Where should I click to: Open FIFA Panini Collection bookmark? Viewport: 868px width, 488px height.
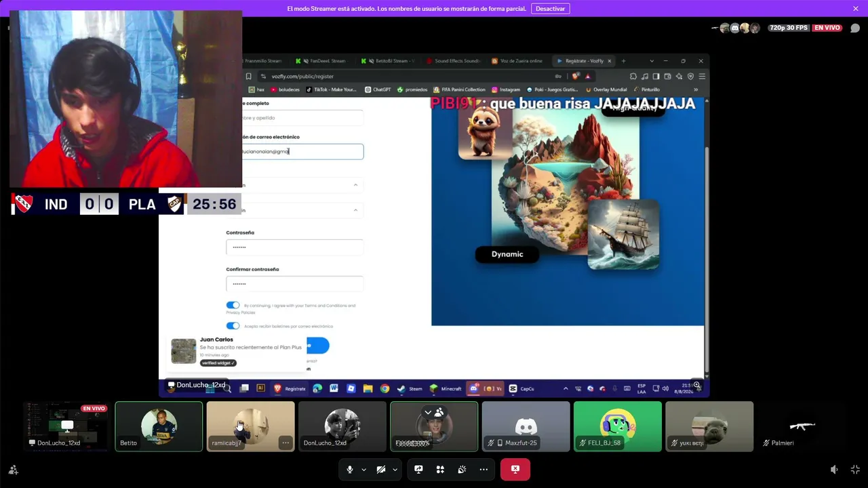(460, 89)
